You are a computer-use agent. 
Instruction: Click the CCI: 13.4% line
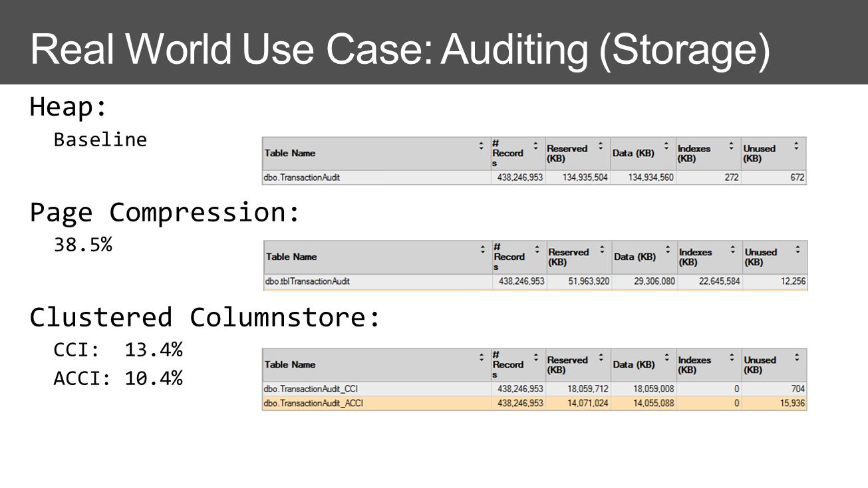[x=118, y=349]
